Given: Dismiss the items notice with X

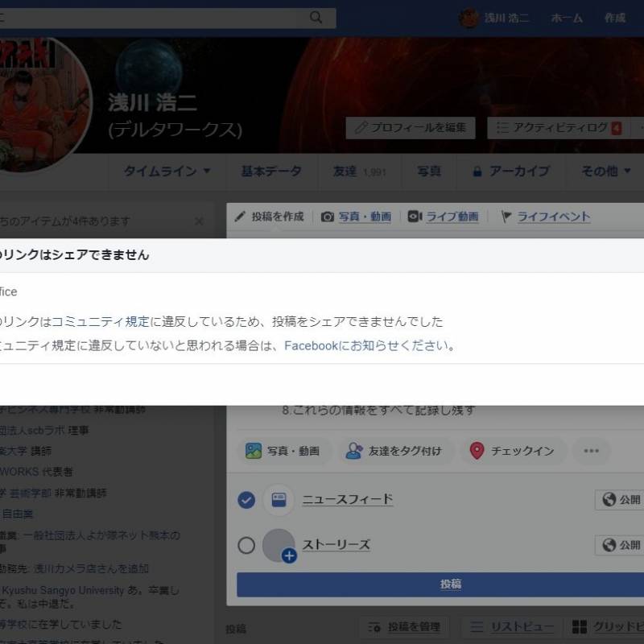Looking at the screenshot, I should tap(199, 221).
